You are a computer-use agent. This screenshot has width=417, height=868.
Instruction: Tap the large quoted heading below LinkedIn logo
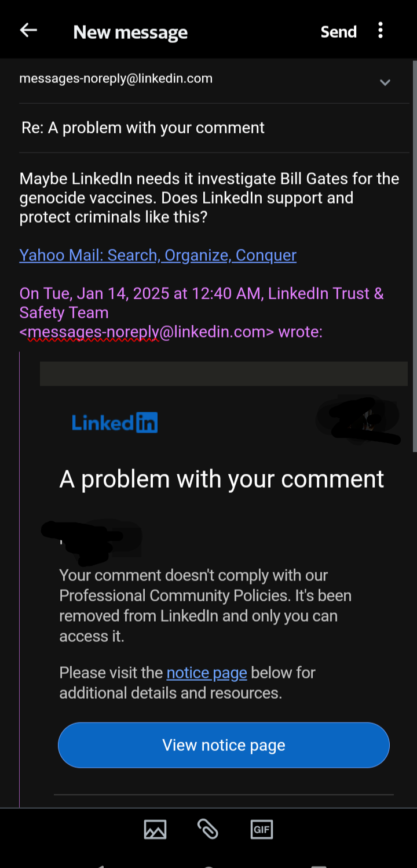pos(222,480)
